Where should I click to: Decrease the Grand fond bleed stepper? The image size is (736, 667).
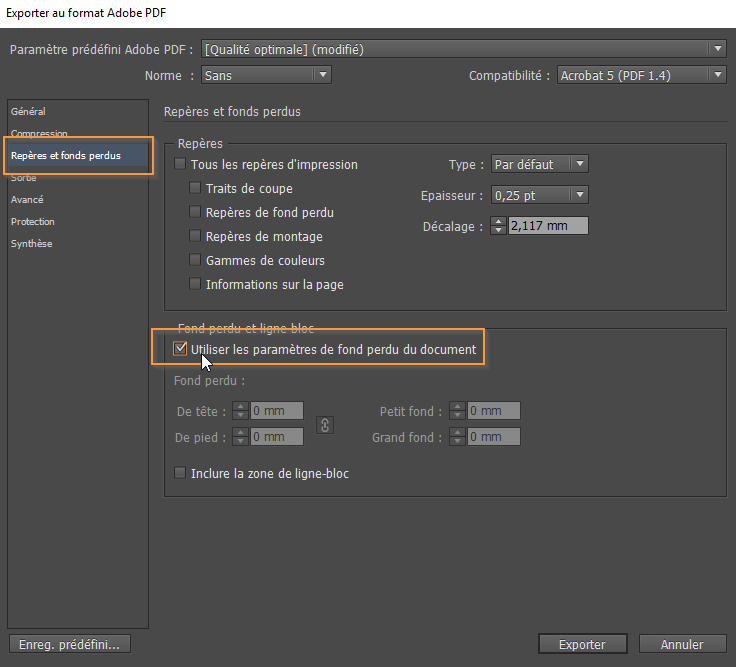click(x=457, y=441)
